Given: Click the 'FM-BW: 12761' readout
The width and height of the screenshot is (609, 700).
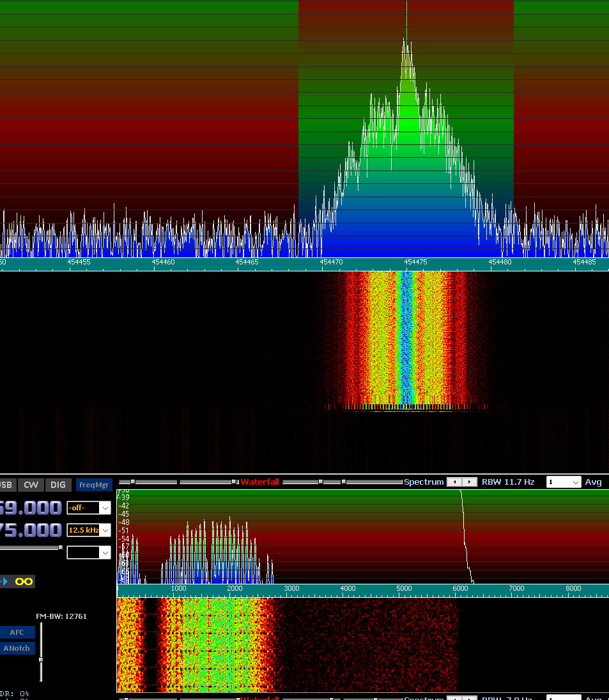Looking at the screenshot, I should coord(61,616).
